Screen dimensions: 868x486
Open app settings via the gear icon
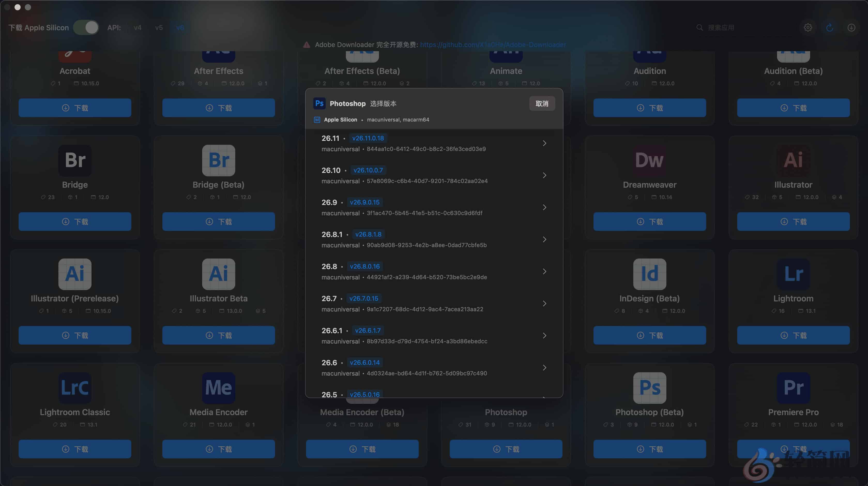[808, 27]
